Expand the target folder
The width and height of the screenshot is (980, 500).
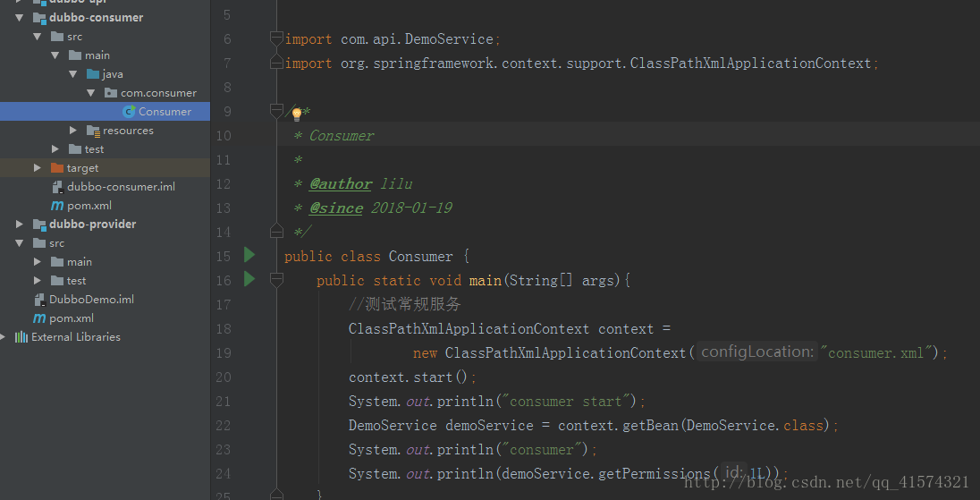38,167
